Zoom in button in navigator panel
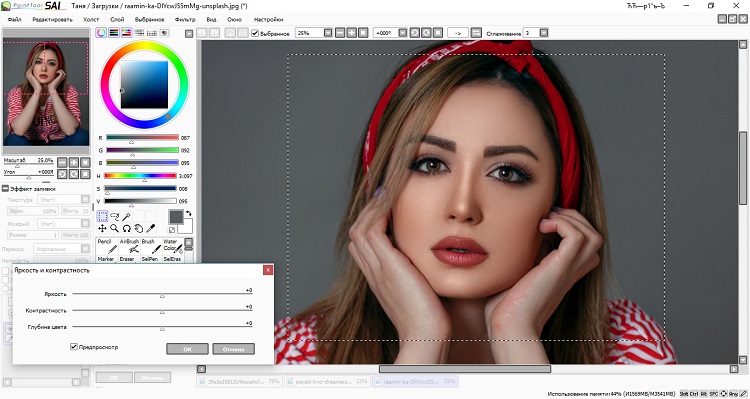Viewport: 750px width, 399px height. [x=74, y=162]
